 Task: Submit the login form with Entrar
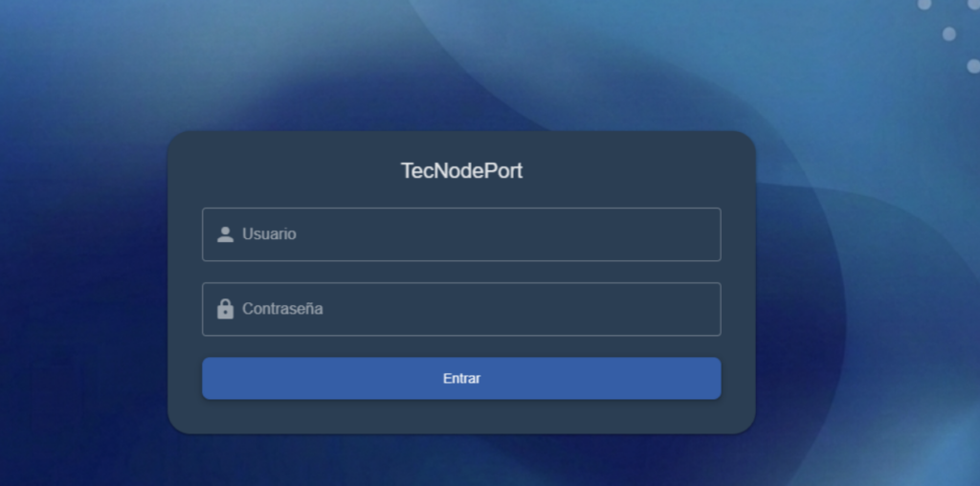[461, 379]
